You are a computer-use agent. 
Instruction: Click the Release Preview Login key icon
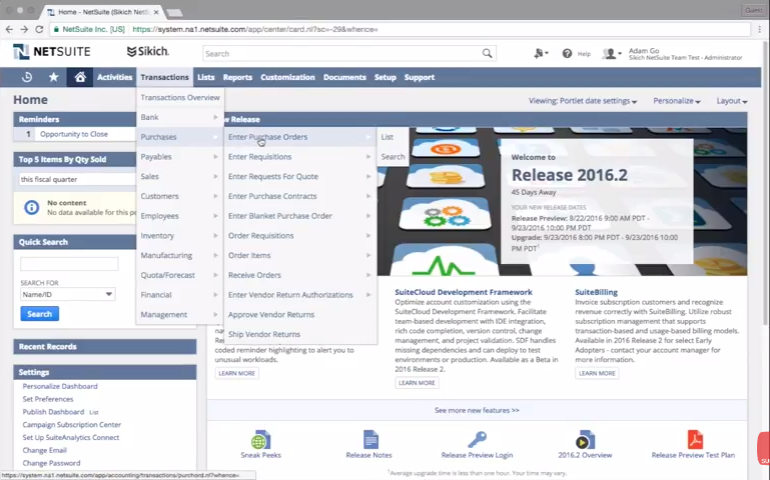[477, 440]
